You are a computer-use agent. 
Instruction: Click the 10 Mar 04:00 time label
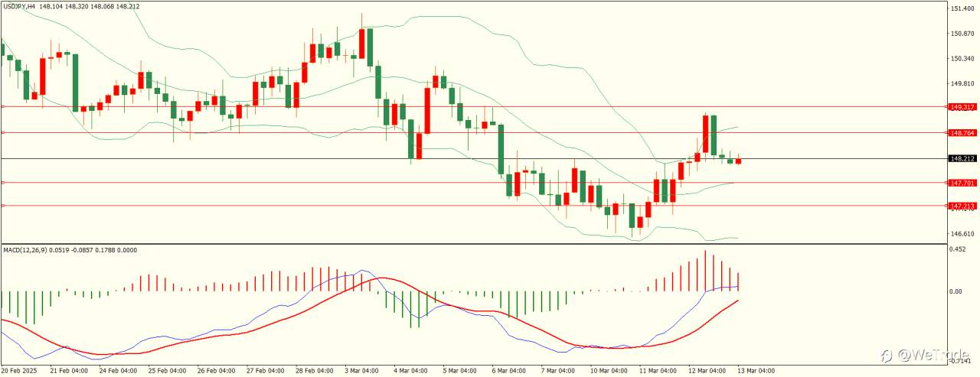[609, 371]
